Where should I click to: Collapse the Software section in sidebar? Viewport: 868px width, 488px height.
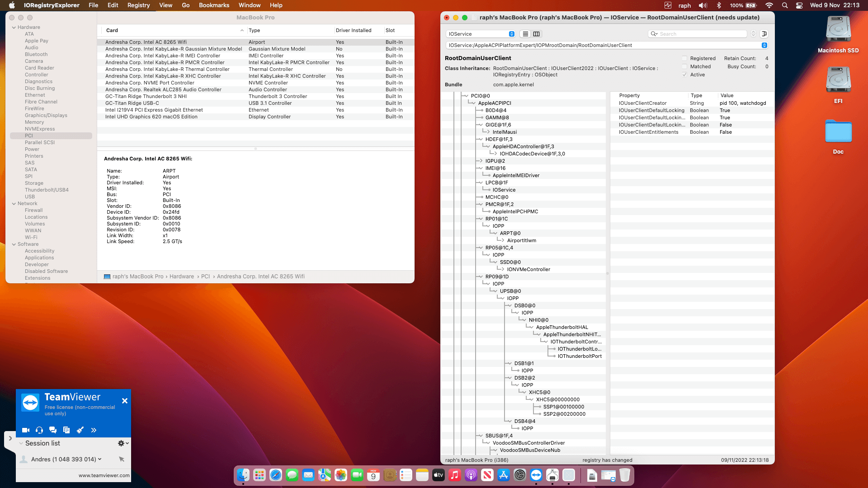[14, 244]
